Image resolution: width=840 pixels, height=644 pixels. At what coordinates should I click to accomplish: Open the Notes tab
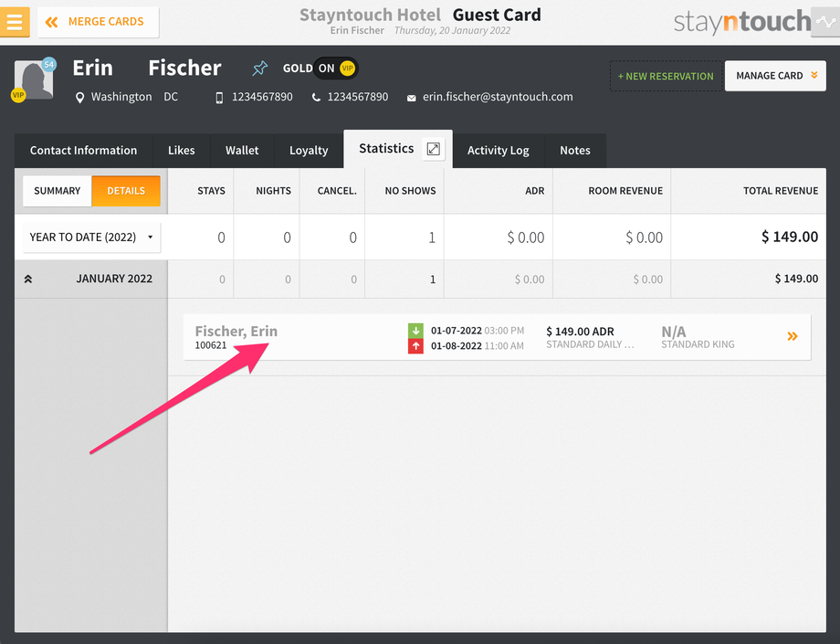(x=575, y=151)
